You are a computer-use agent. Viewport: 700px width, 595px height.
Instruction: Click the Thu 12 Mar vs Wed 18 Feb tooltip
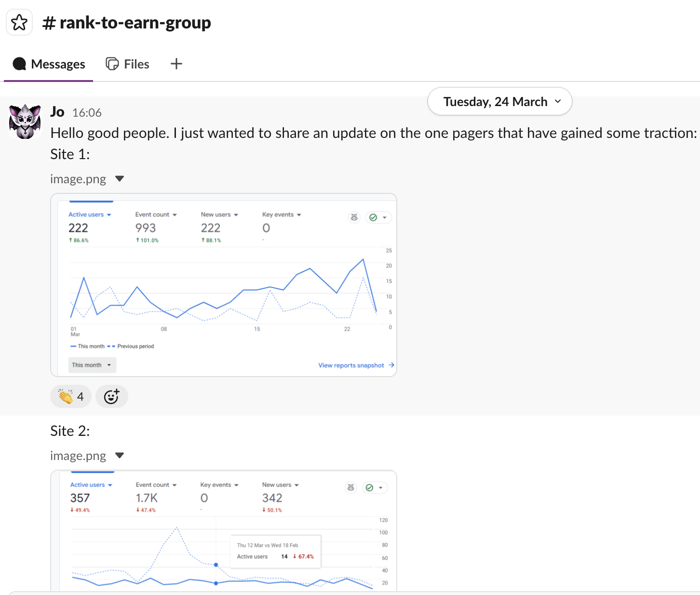click(276, 551)
